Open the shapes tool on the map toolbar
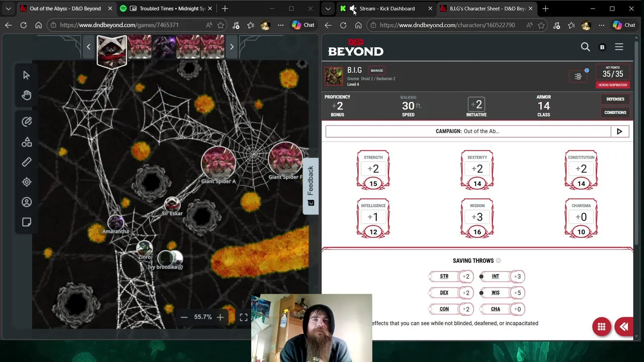The height and width of the screenshot is (362, 644). (x=26, y=142)
